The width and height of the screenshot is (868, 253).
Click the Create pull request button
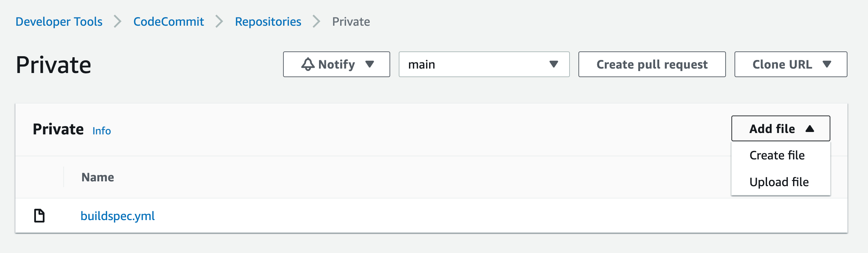pos(651,64)
